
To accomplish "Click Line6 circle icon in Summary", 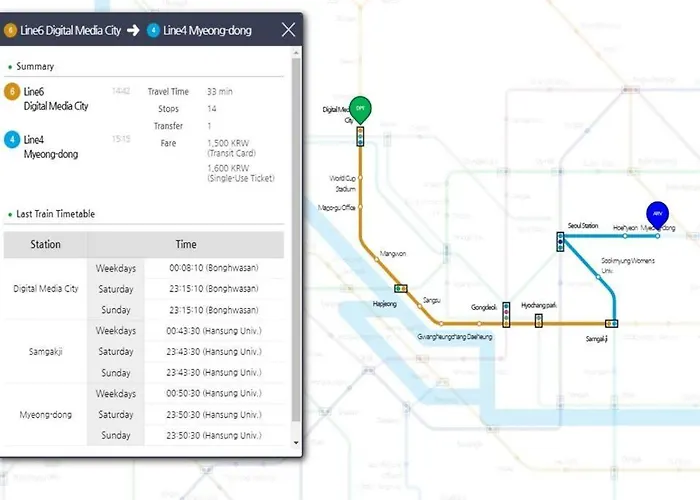I will (12, 92).
